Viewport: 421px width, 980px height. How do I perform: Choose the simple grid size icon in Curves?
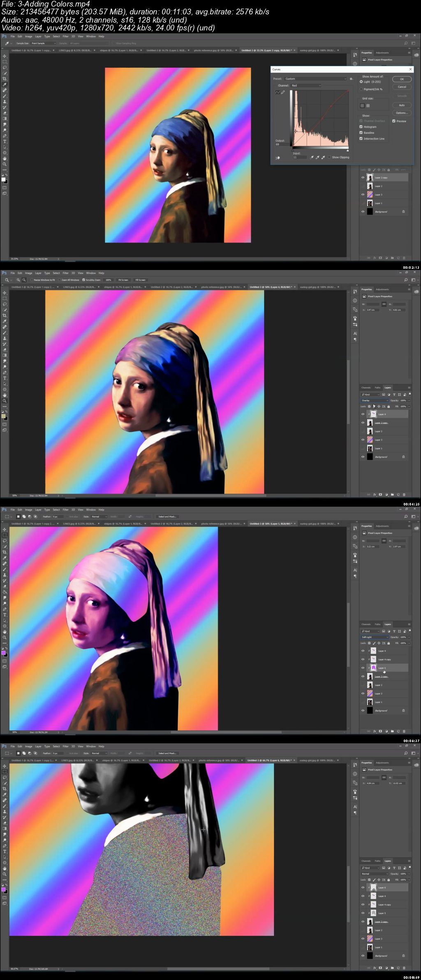362,105
